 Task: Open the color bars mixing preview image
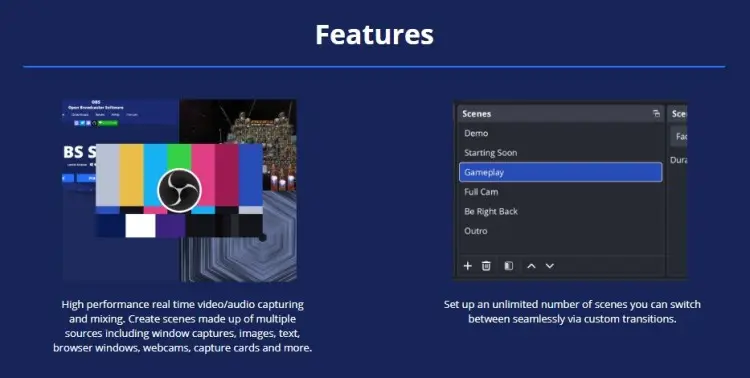179,190
